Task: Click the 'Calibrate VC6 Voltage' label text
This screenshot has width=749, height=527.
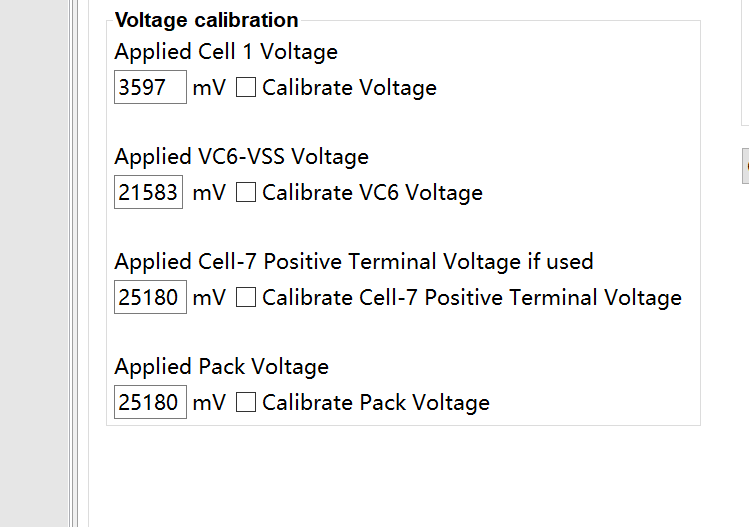Action: [x=372, y=193]
